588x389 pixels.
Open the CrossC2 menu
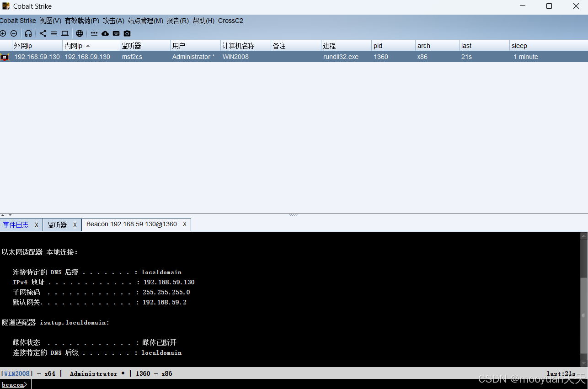(x=230, y=21)
